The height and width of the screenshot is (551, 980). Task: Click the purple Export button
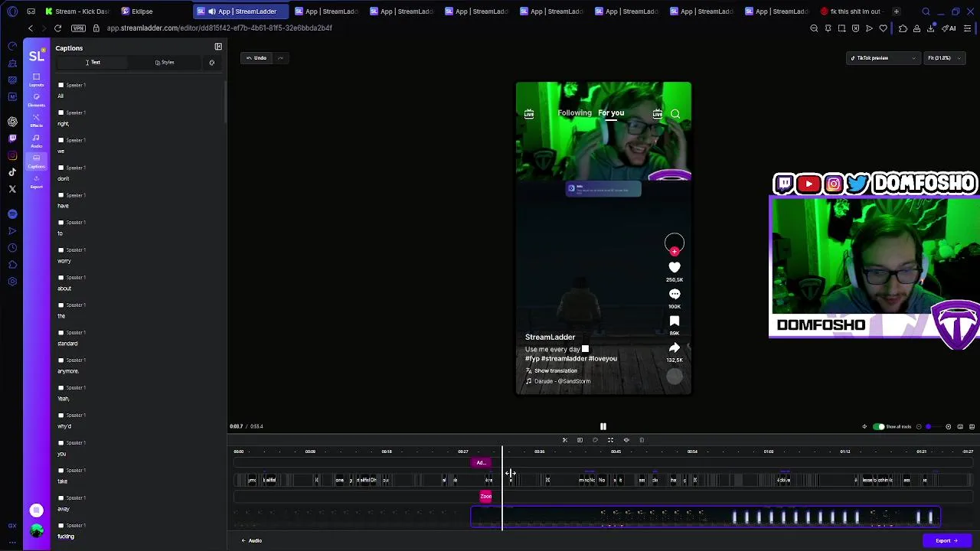[947, 541]
